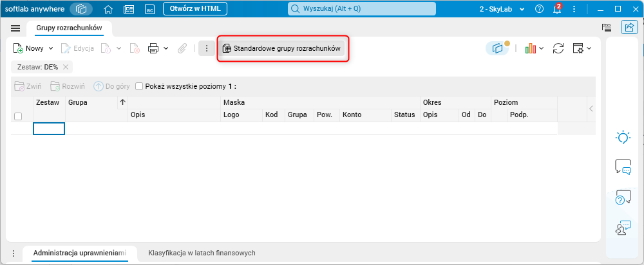Screen dimensions: 644x265
Task: Open the news layout icon in title bar
Action: pos(129,8)
